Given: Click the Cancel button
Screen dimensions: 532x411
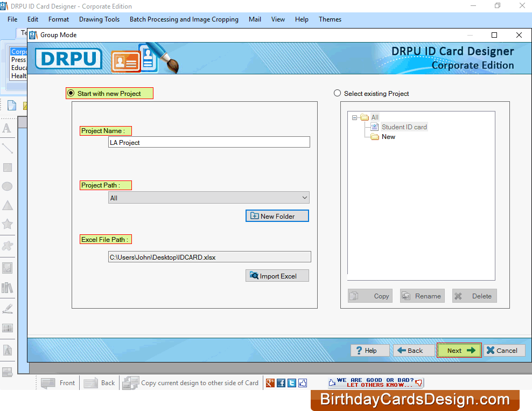Looking at the screenshot, I should (x=504, y=350).
